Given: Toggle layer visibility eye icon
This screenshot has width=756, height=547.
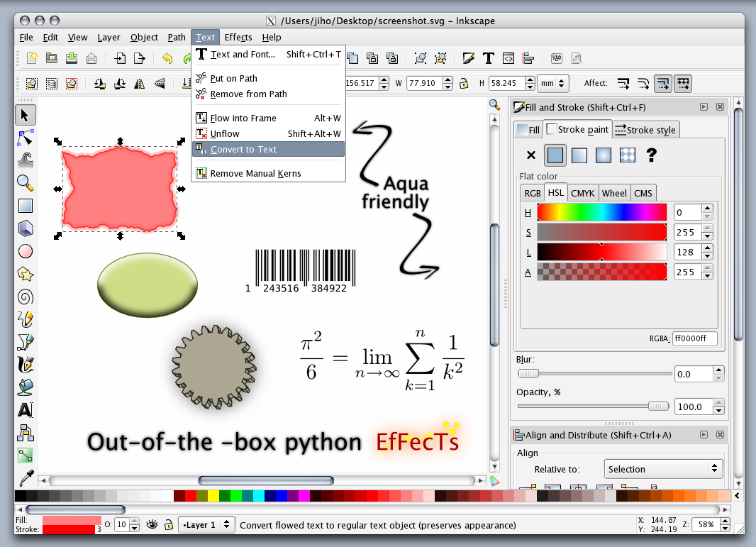Looking at the screenshot, I should pyautogui.click(x=152, y=525).
